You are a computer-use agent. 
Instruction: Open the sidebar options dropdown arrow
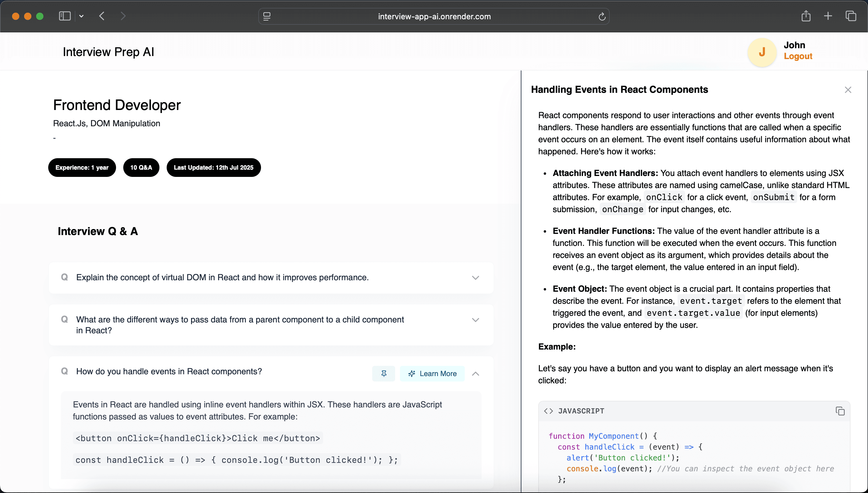click(x=81, y=16)
